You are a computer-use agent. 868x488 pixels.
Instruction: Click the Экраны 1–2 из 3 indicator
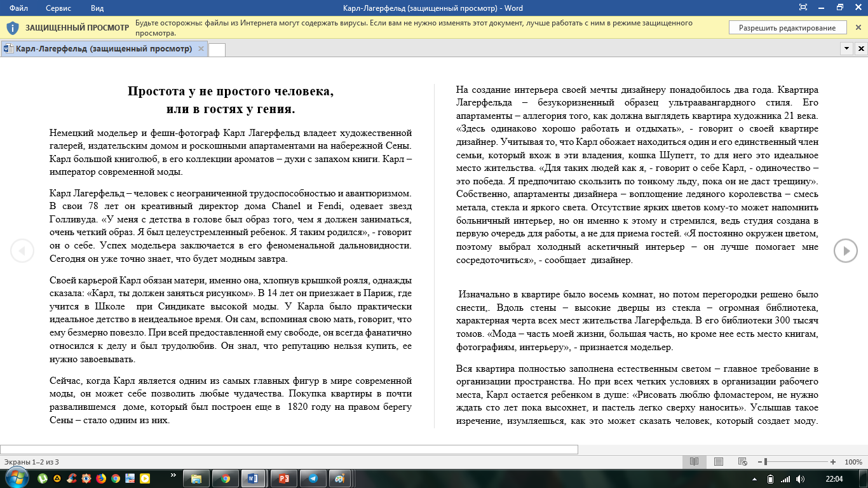coord(32,462)
